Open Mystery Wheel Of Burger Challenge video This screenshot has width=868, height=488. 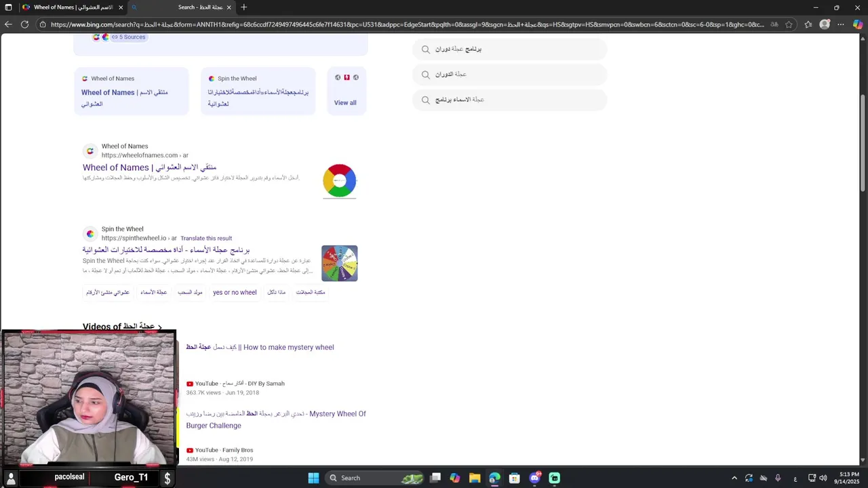click(x=276, y=420)
